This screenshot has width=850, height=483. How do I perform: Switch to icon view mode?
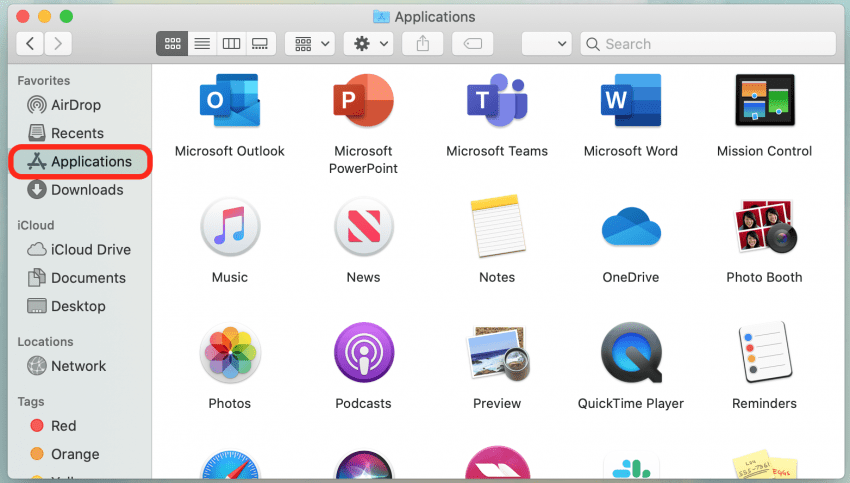pos(172,44)
